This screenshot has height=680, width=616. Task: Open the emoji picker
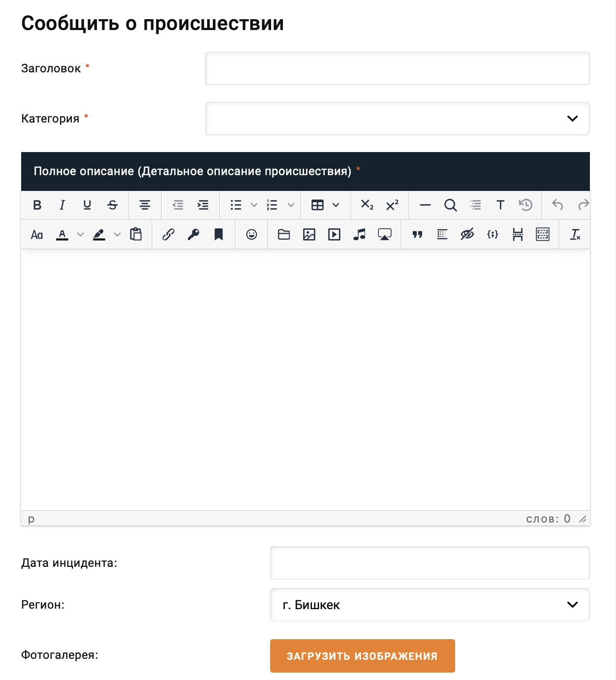(x=251, y=235)
